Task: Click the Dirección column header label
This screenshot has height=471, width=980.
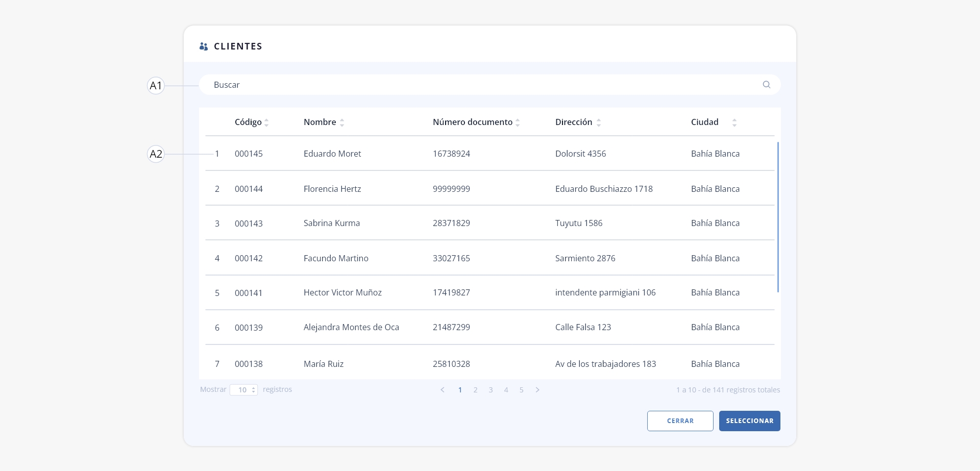Action: click(574, 122)
